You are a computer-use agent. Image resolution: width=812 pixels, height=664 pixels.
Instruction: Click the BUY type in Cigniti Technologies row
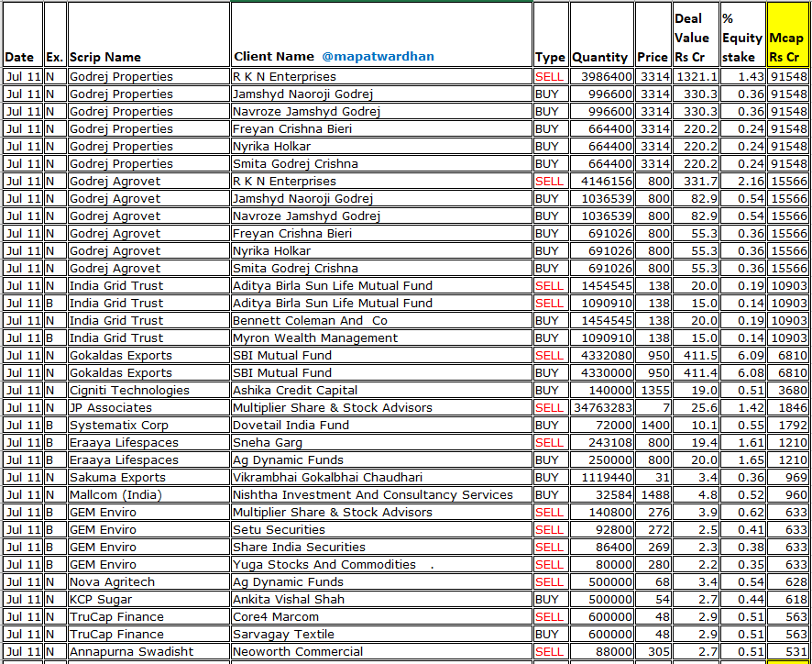point(551,391)
